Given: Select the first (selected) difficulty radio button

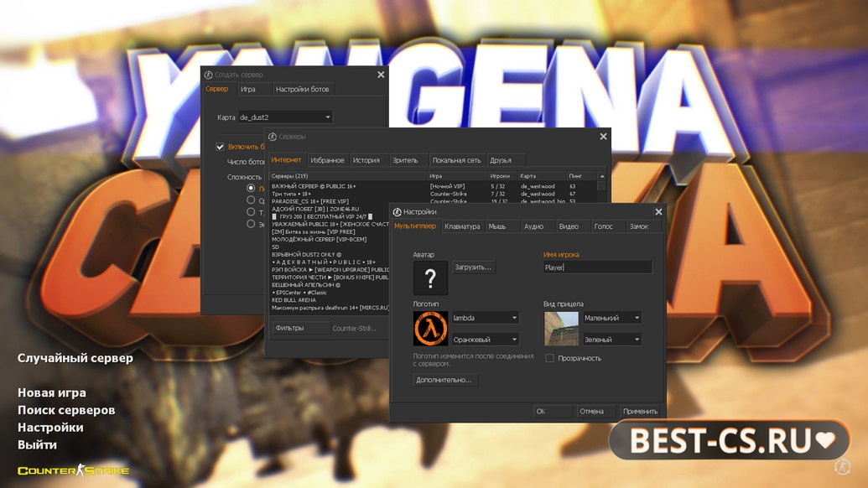Looking at the screenshot, I should click(x=251, y=188).
